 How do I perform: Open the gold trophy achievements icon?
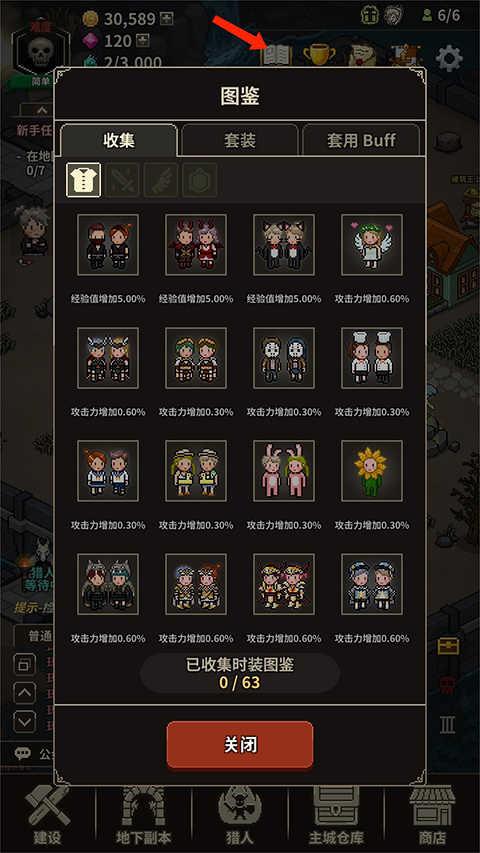coord(319,55)
